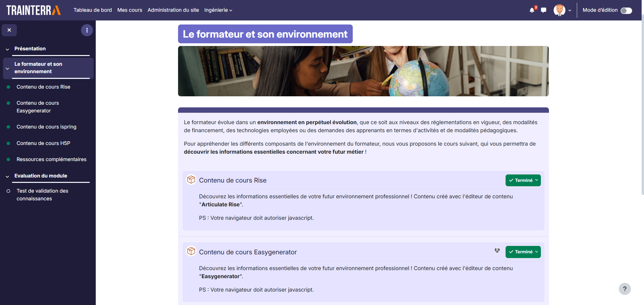Viewport: 644px width, 305px height.
Task: Enable the Mode d'édition toggle
Action: (x=626, y=10)
